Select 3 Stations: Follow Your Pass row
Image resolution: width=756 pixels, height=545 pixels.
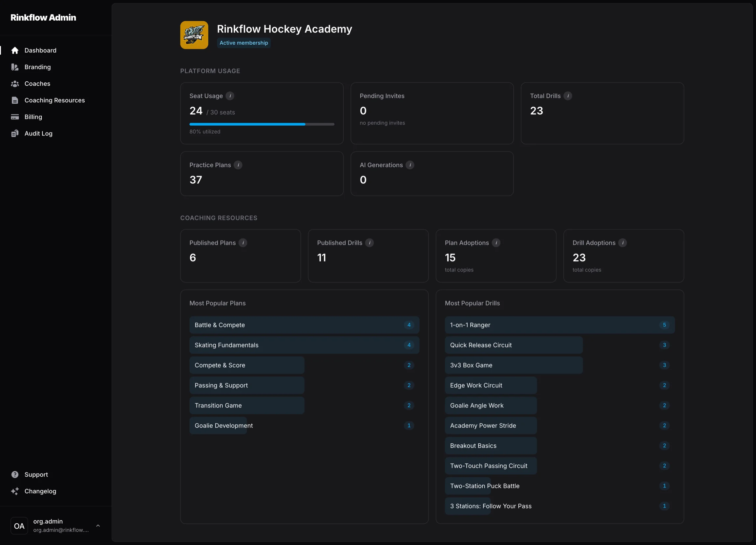coord(560,506)
